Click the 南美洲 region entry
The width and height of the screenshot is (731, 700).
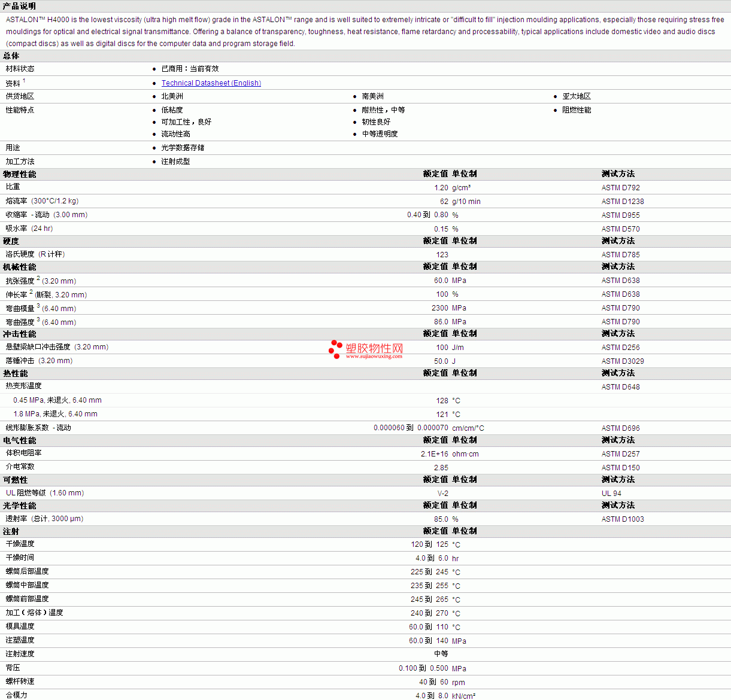tap(372, 96)
